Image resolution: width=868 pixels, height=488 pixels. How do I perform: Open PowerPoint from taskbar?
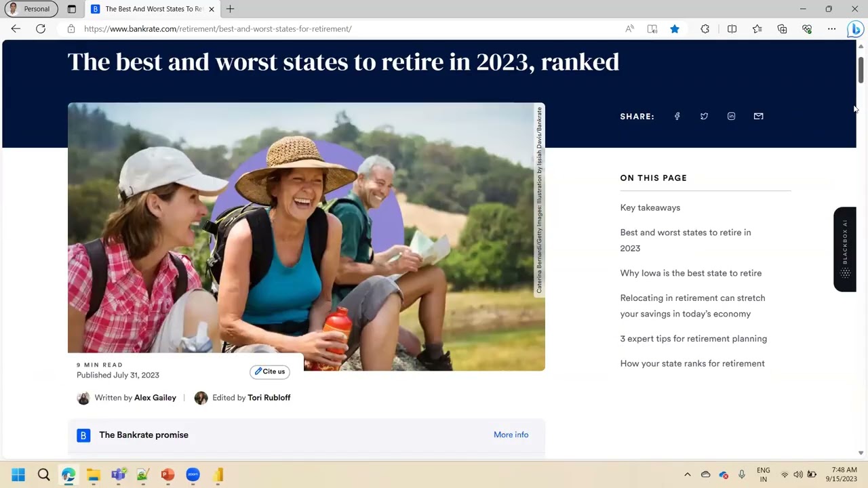[168, 474]
